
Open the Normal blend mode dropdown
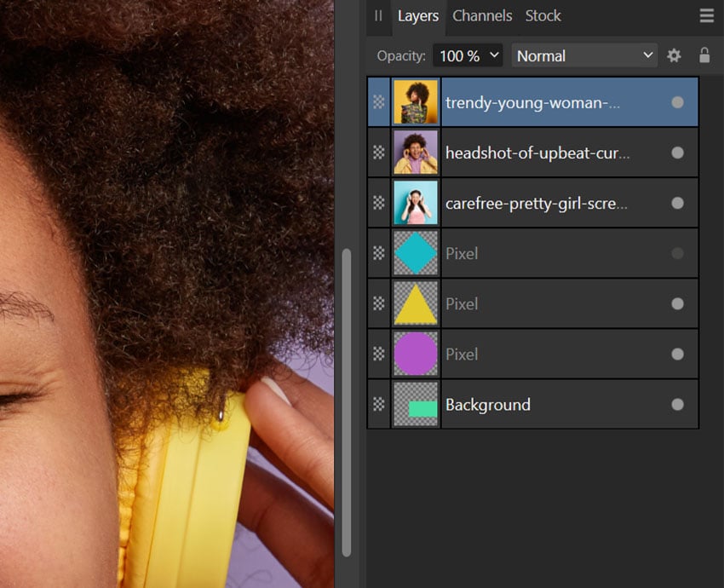(583, 55)
